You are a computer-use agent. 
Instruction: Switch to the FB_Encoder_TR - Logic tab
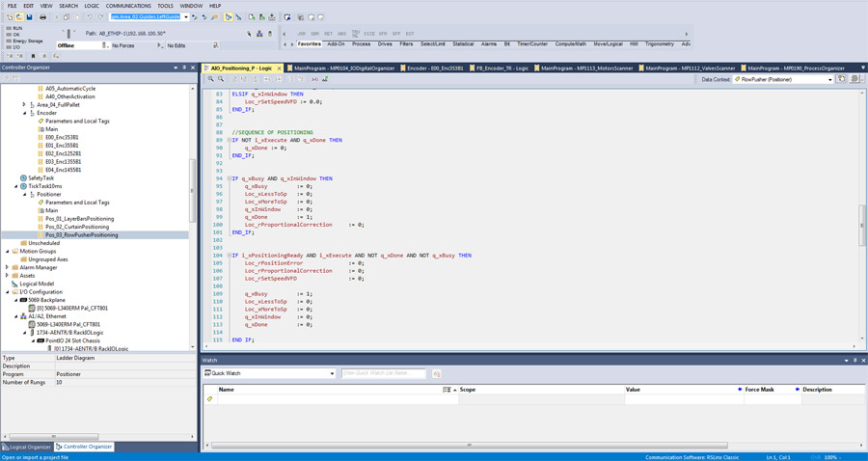(x=502, y=68)
